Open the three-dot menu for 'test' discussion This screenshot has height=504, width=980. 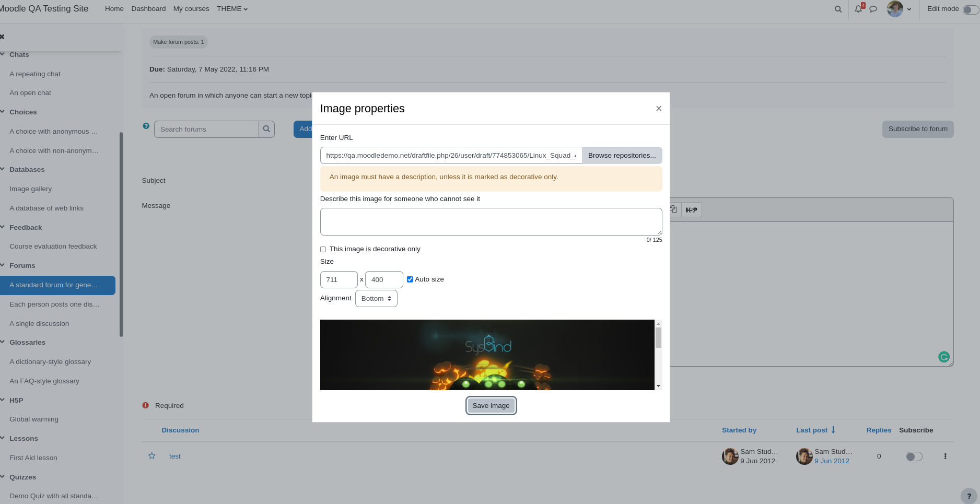(x=945, y=456)
